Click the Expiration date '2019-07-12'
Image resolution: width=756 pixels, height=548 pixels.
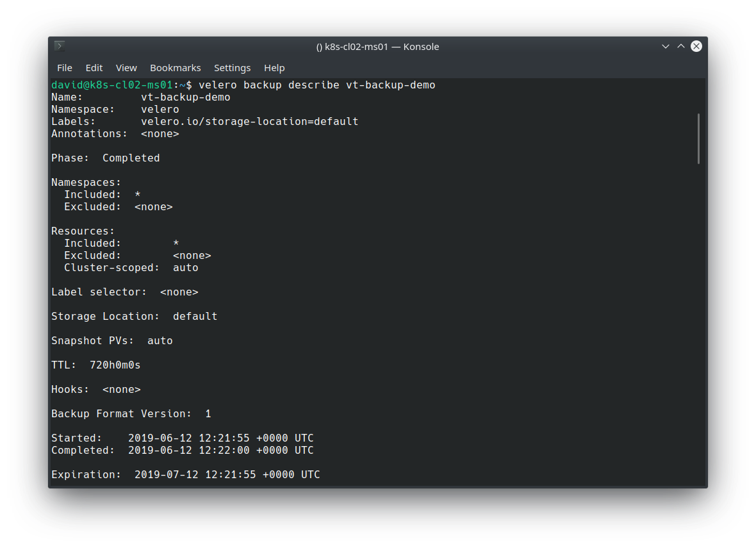click(167, 475)
